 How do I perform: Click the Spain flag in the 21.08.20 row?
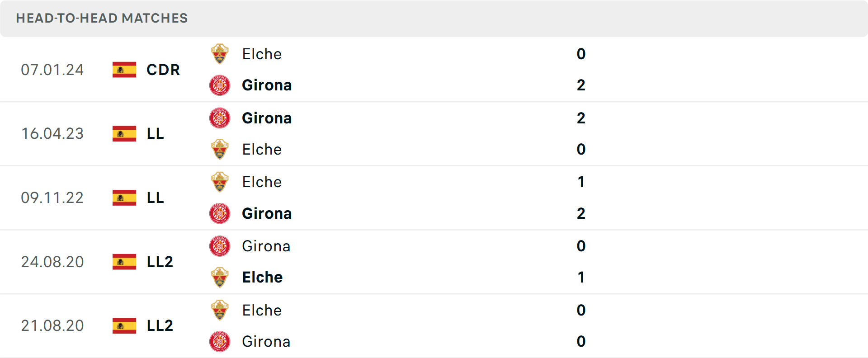coord(124,326)
